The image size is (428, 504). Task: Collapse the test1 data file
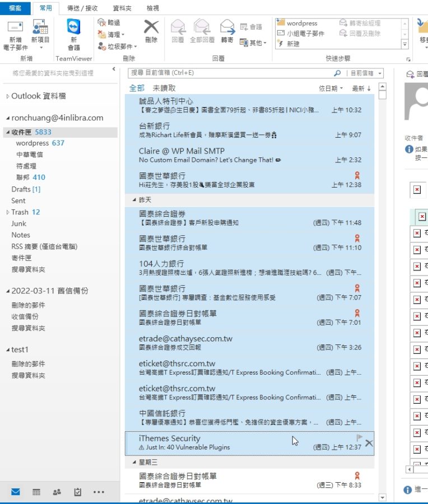click(8, 349)
